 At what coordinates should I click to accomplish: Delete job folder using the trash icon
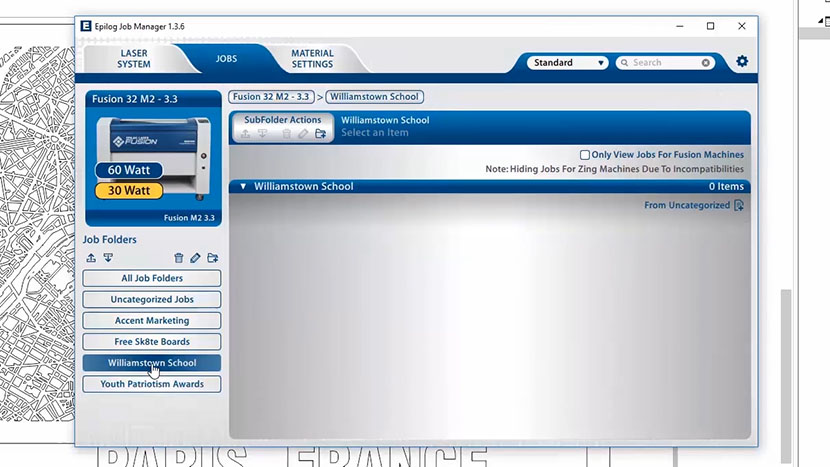click(179, 258)
